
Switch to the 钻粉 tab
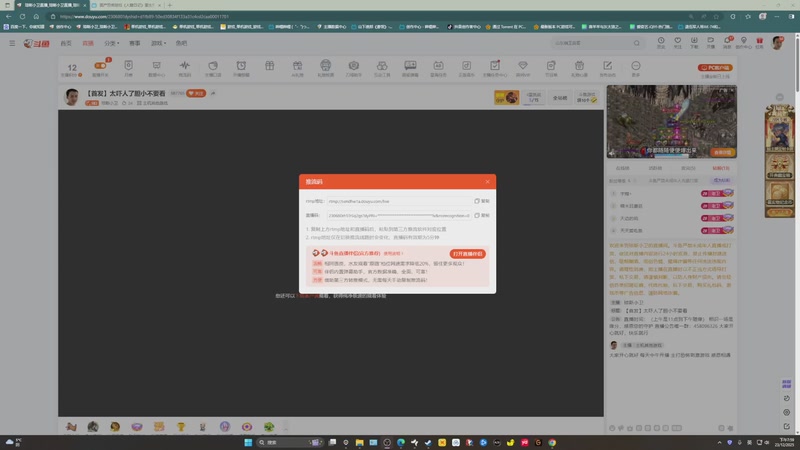tap(721, 168)
